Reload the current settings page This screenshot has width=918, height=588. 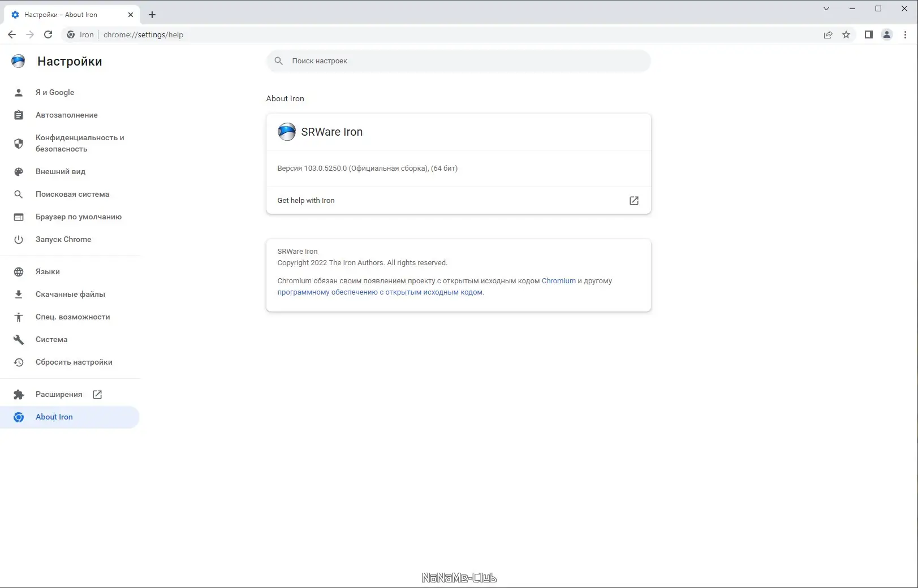click(48, 34)
